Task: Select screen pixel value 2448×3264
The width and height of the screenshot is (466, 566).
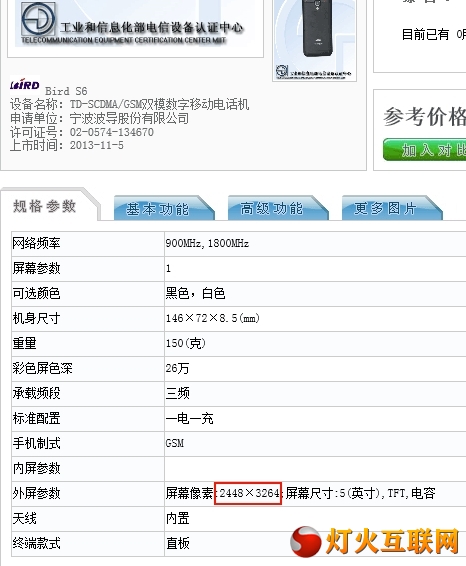Action: click(249, 493)
